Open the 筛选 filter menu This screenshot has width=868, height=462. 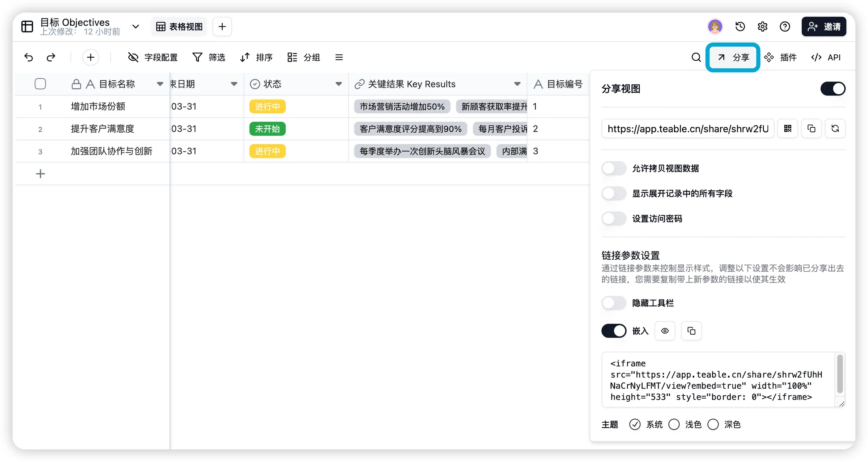pyautogui.click(x=209, y=57)
